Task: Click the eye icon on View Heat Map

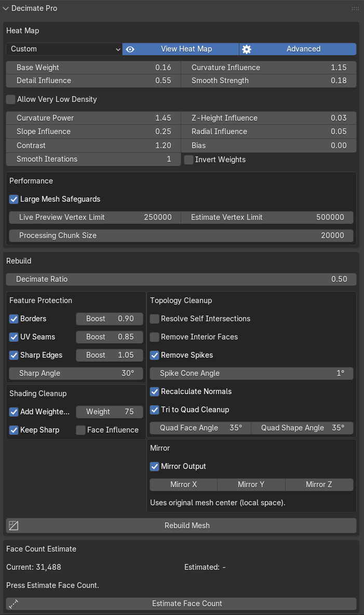Action: point(130,49)
